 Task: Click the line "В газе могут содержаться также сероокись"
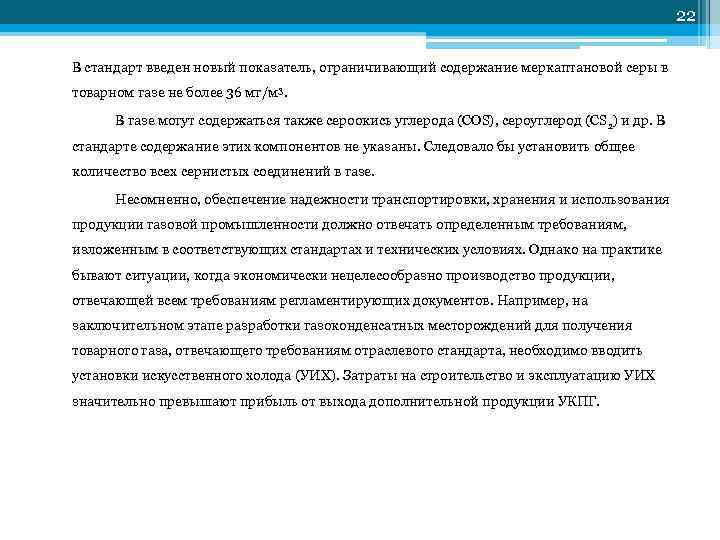tap(390, 121)
